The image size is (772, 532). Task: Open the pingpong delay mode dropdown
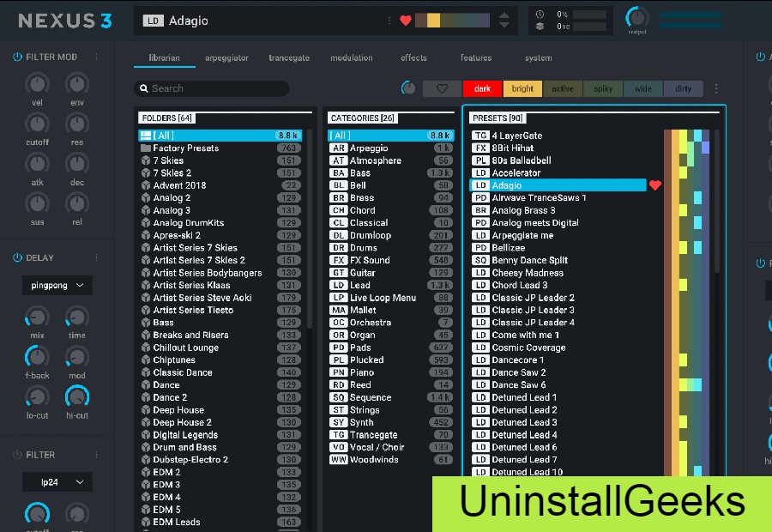tap(57, 285)
